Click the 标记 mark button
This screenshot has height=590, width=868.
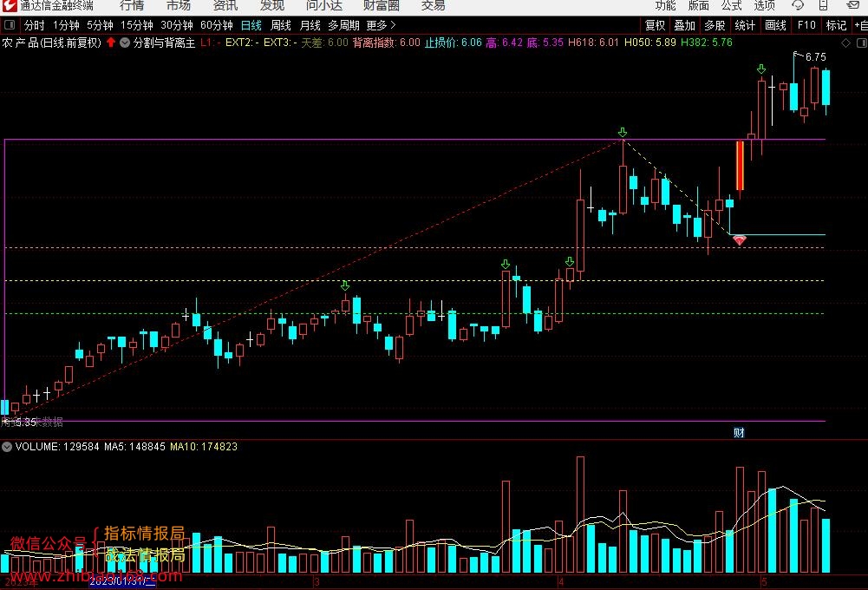coord(836,25)
